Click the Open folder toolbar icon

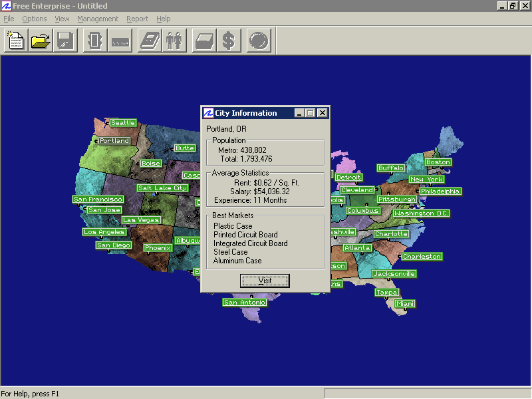point(41,41)
